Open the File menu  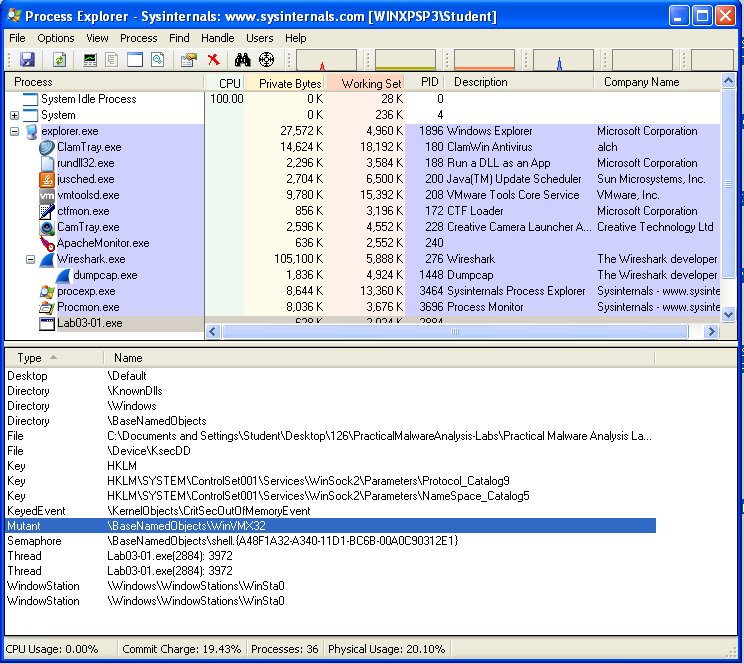coord(17,38)
